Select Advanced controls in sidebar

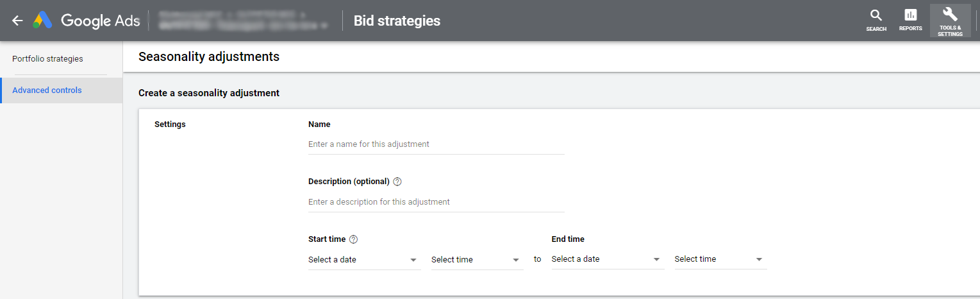[x=62, y=90]
